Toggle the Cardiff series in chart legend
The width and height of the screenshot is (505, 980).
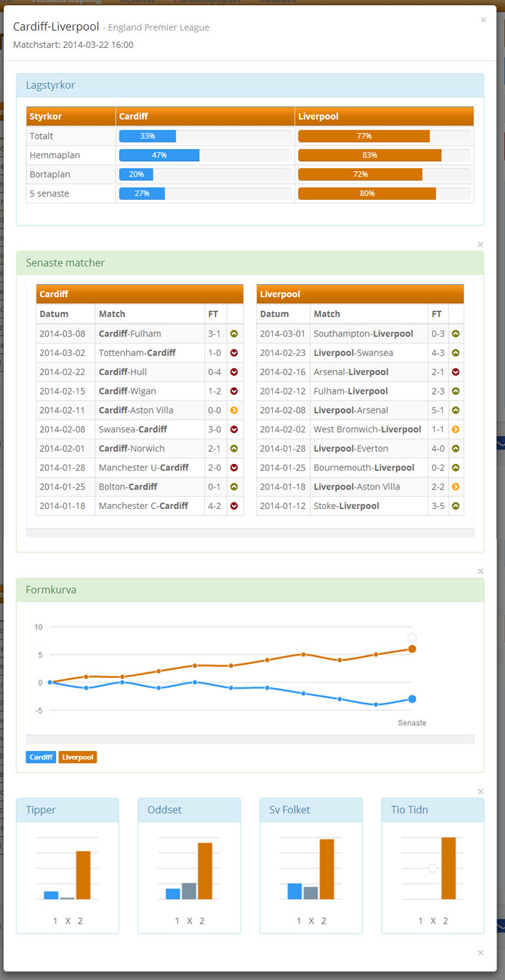(41, 757)
